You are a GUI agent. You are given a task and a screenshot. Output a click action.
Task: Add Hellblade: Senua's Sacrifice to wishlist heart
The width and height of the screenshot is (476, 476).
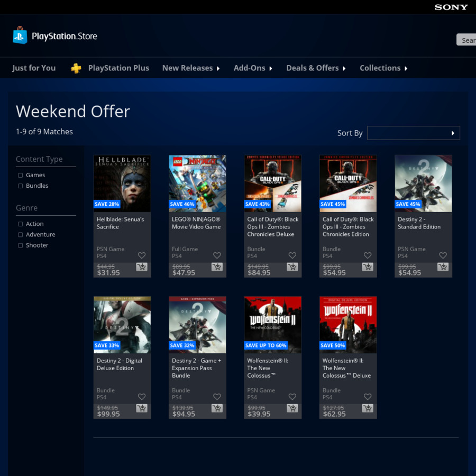pos(142,255)
